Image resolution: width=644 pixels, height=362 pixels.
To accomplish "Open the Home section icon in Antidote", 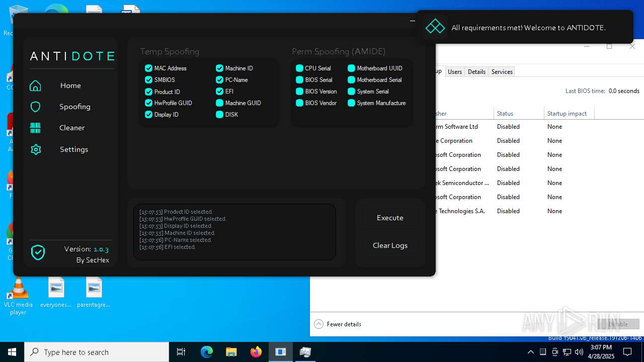I will [35, 85].
